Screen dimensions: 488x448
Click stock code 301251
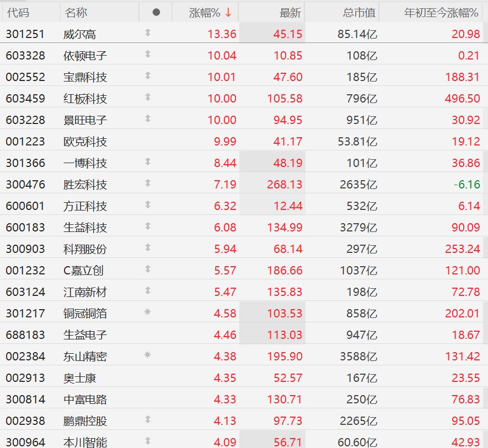(x=25, y=34)
